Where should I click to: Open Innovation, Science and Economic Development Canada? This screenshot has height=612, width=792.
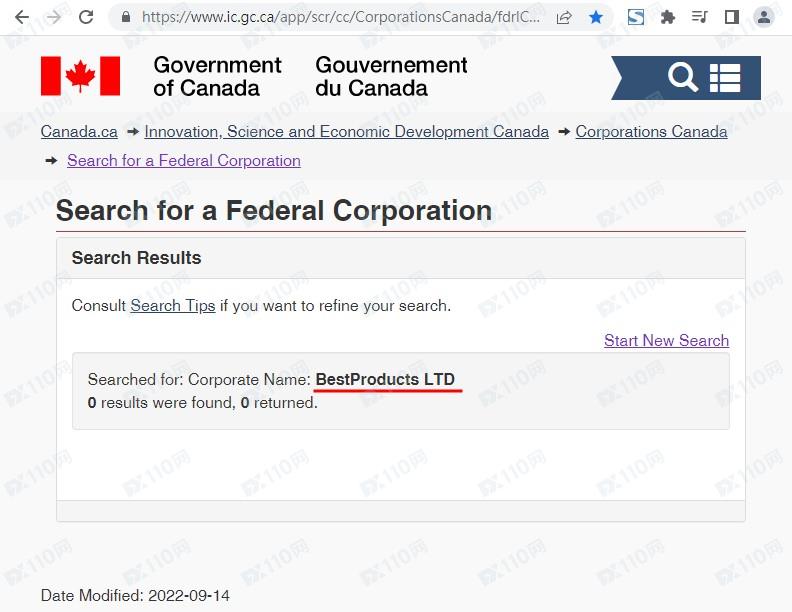346,132
